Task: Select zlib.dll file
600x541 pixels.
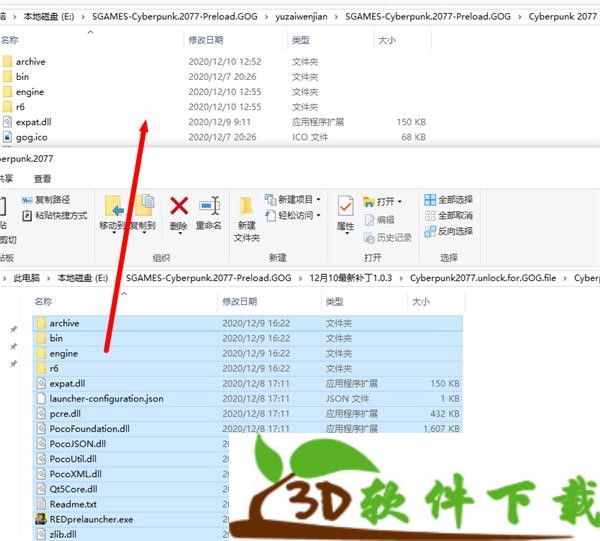Action: (x=63, y=534)
